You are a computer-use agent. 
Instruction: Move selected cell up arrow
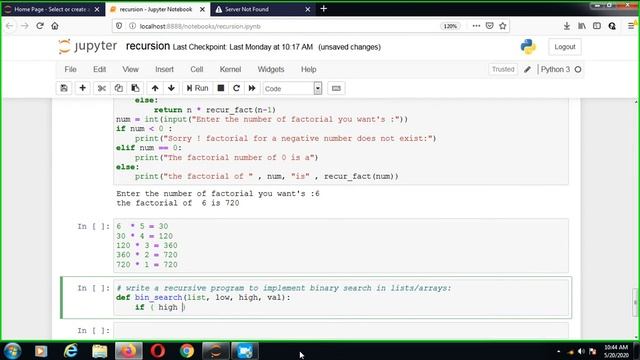tap(155, 88)
